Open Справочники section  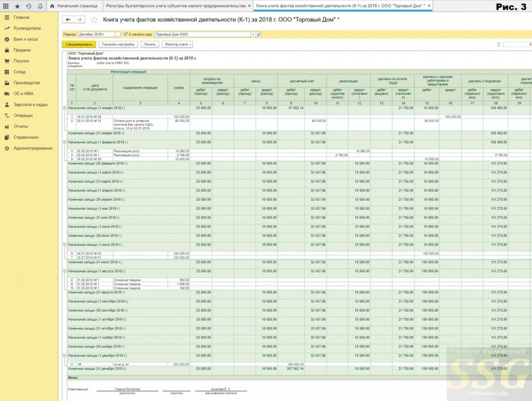26,137
